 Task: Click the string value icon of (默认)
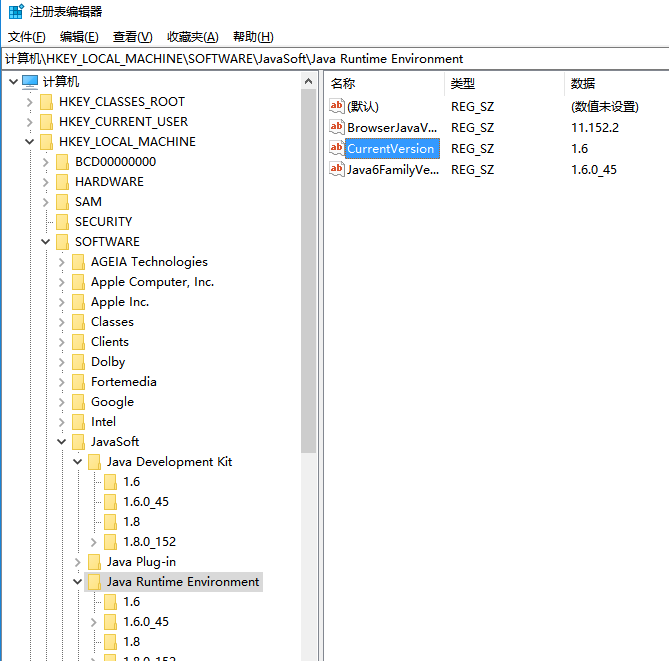click(x=337, y=106)
